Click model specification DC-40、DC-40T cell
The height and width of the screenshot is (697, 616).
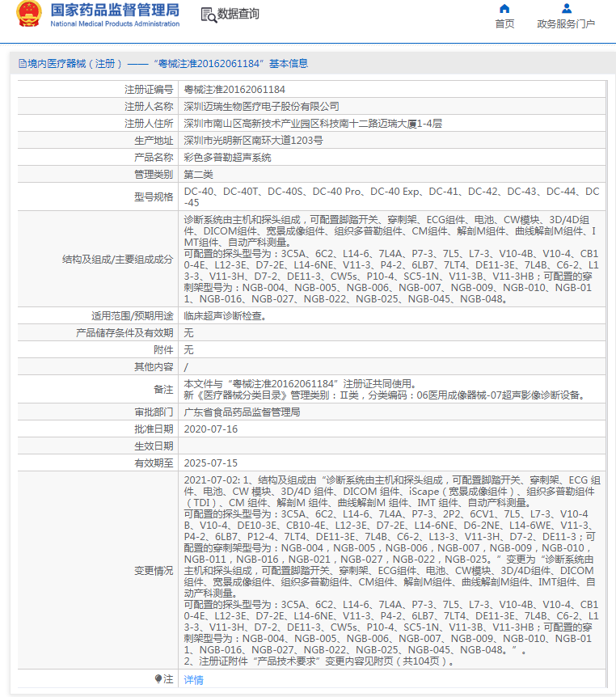tap(391, 197)
